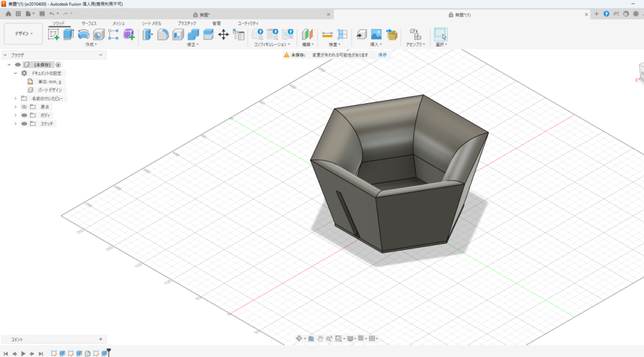Switch to the シートメタル tab

(x=152, y=23)
